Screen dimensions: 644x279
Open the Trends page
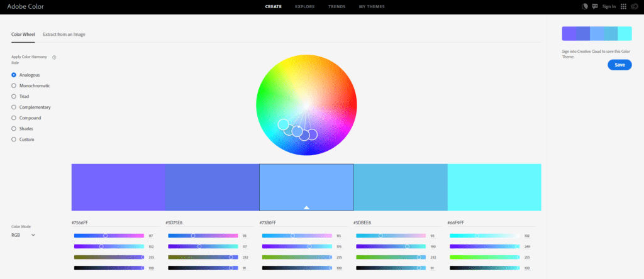click(337, 6)
